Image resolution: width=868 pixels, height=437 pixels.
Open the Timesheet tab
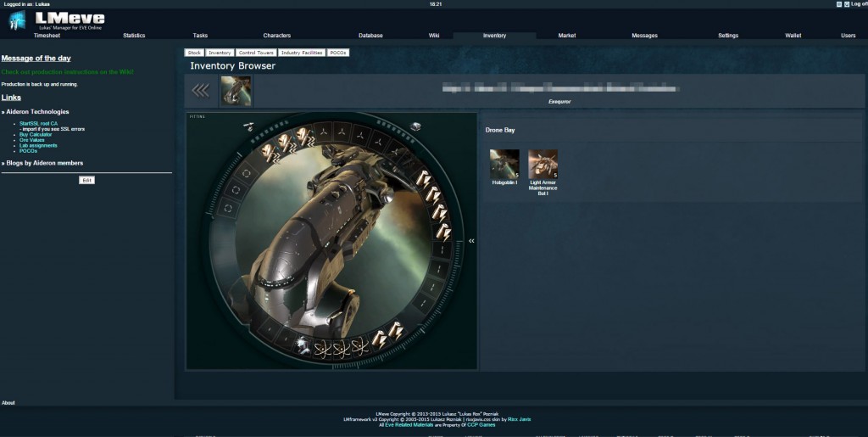pos(47,36)
